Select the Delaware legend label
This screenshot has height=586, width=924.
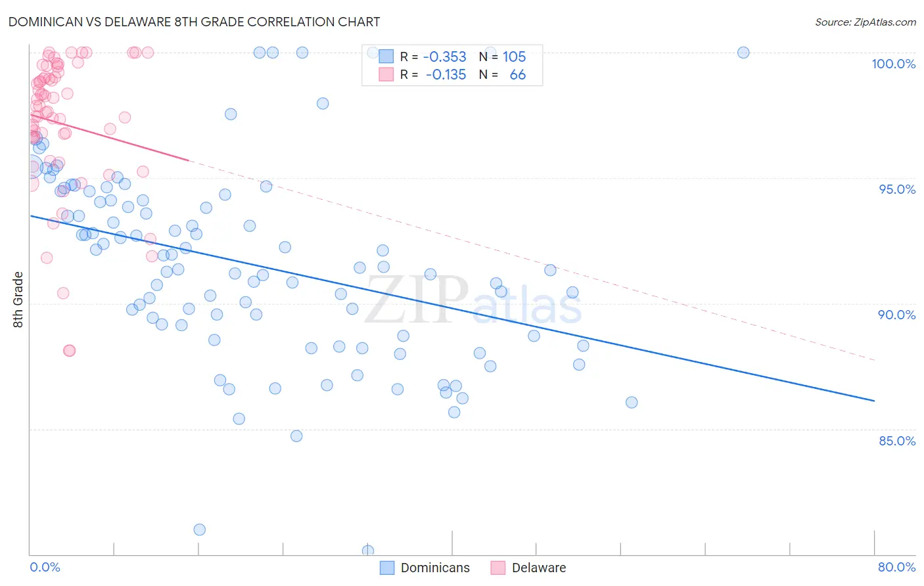coord(539,568)
